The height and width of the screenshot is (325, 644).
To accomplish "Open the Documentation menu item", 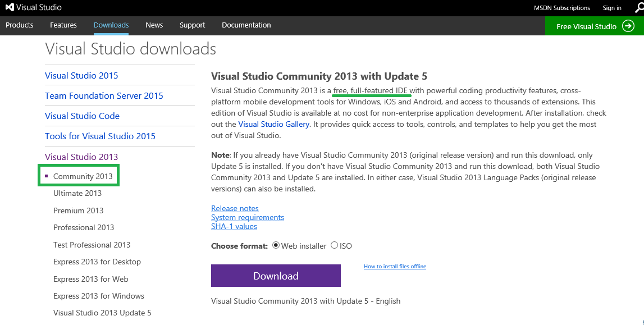I will [246, 25].
